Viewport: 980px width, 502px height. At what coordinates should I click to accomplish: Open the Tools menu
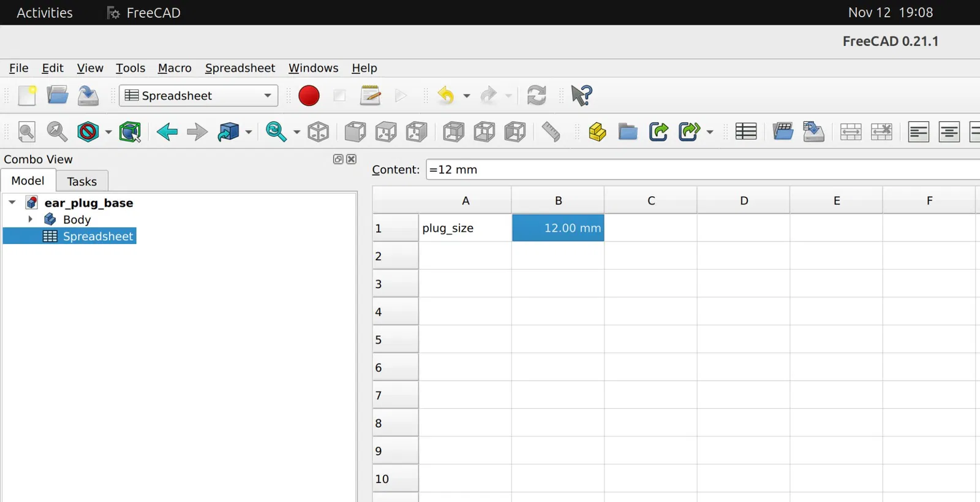tap(130, 68)
